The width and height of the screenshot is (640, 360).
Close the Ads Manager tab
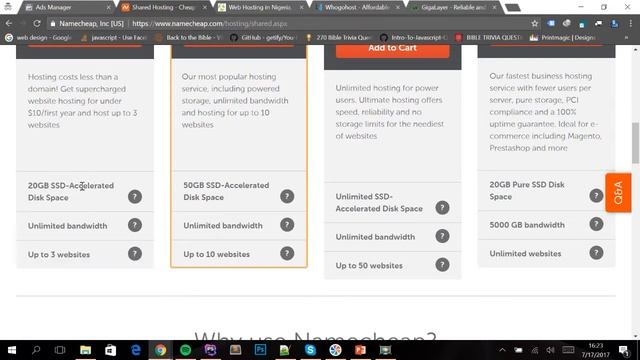click(109, 7)
